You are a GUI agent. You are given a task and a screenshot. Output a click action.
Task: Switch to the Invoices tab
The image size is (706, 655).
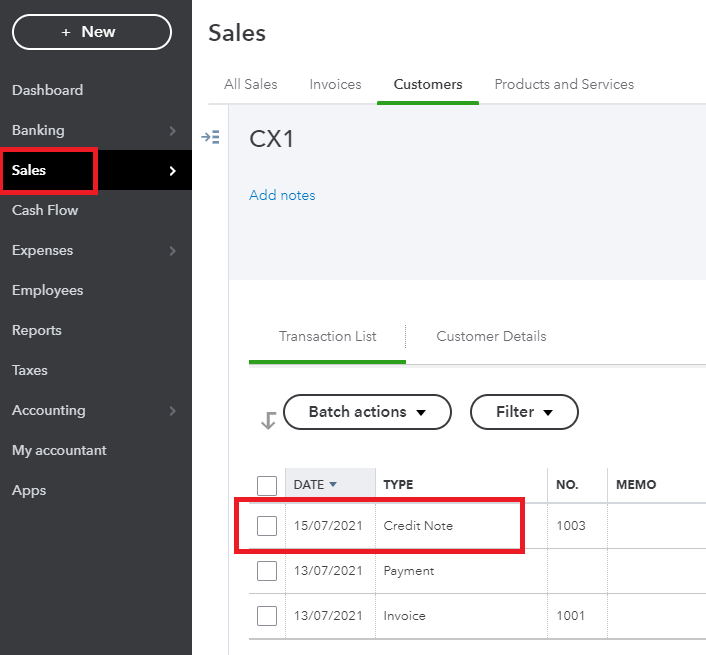pyautogui.click(x=335, y=84)
